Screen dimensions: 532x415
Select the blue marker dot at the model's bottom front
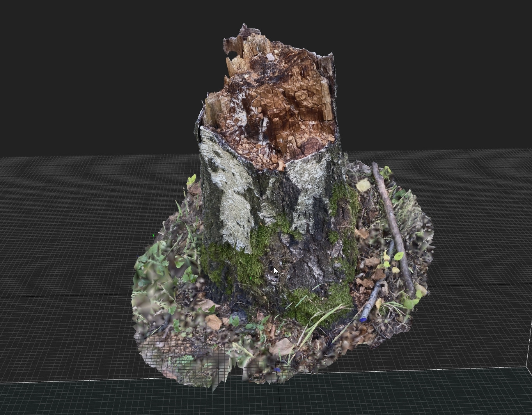click(x=277, y=369)
